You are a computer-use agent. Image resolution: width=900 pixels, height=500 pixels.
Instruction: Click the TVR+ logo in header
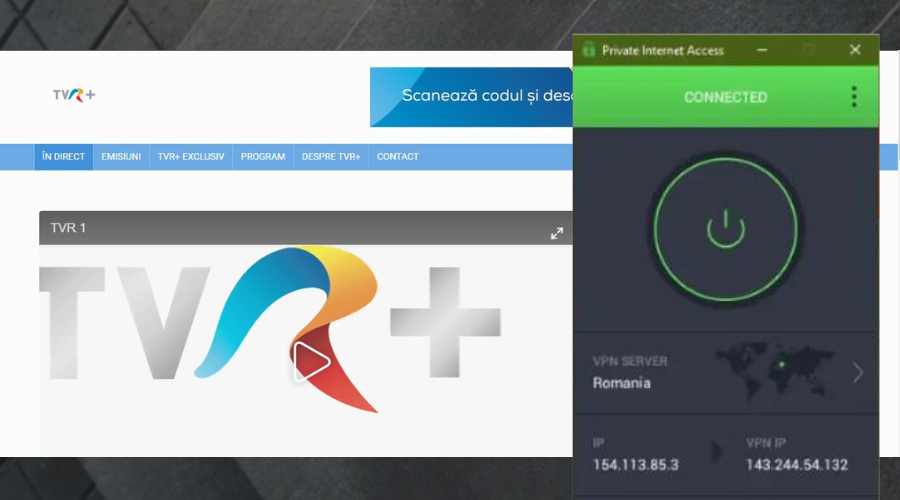tap(74, 95)
